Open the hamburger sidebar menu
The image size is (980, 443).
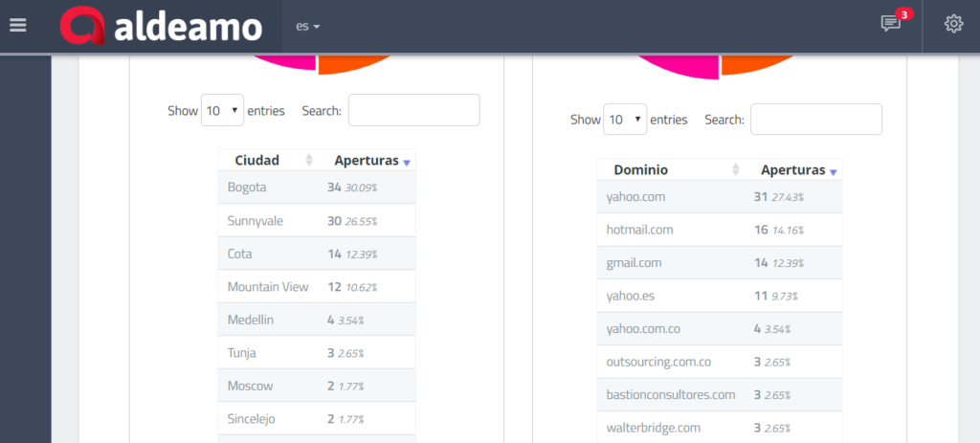point(17,25)
